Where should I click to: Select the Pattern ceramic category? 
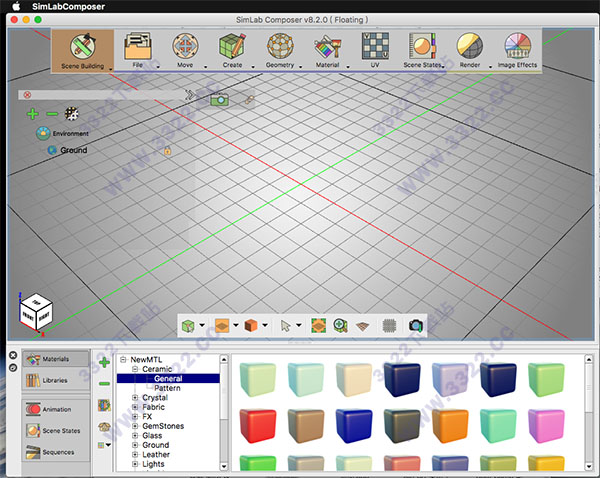click(x=167, y=388)
